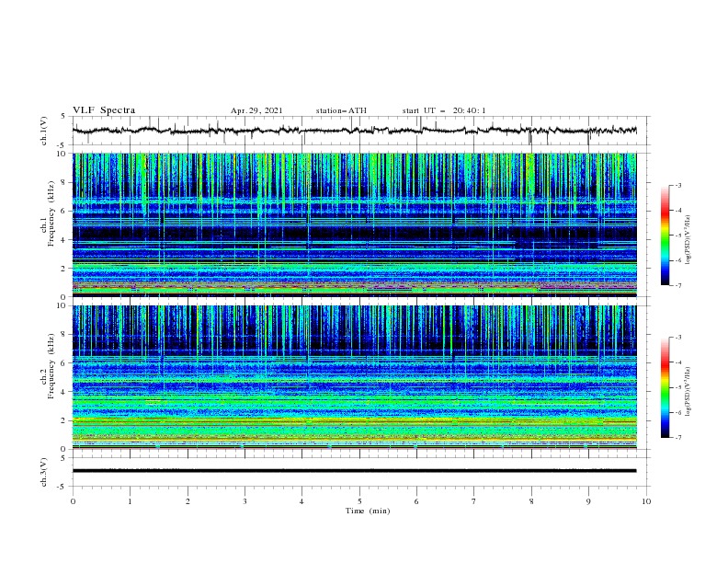Image resolution: width=728 pixels, height=563 pixels.
Task: Click the 'start UT = 20:40:1' text
Action: pos(444,110)
